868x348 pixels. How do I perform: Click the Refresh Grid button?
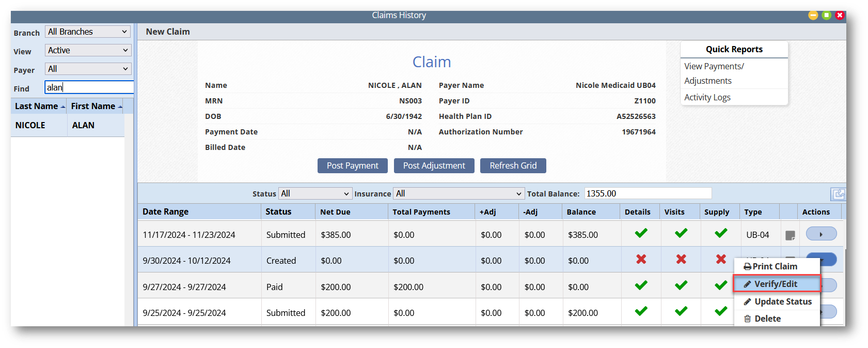pos(513,165)
